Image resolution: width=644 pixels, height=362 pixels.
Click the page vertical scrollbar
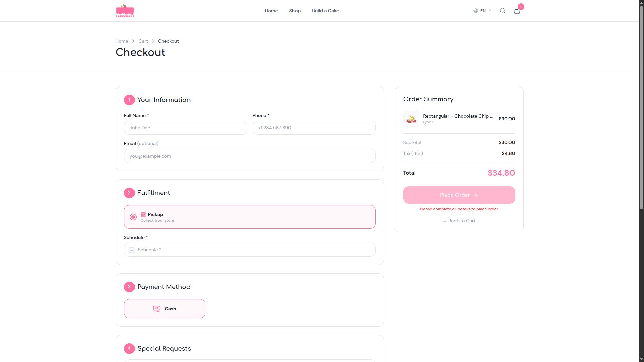(641, 107)
